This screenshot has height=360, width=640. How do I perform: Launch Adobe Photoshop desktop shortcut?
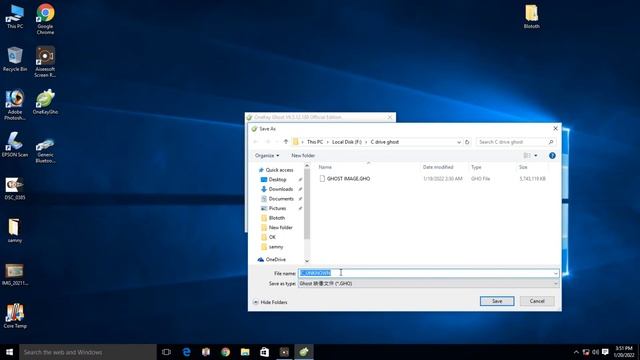(x=15, y=105)
